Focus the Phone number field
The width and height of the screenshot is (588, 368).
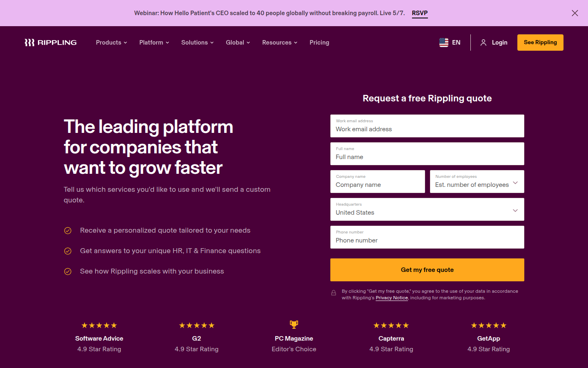tap(427, 237)
